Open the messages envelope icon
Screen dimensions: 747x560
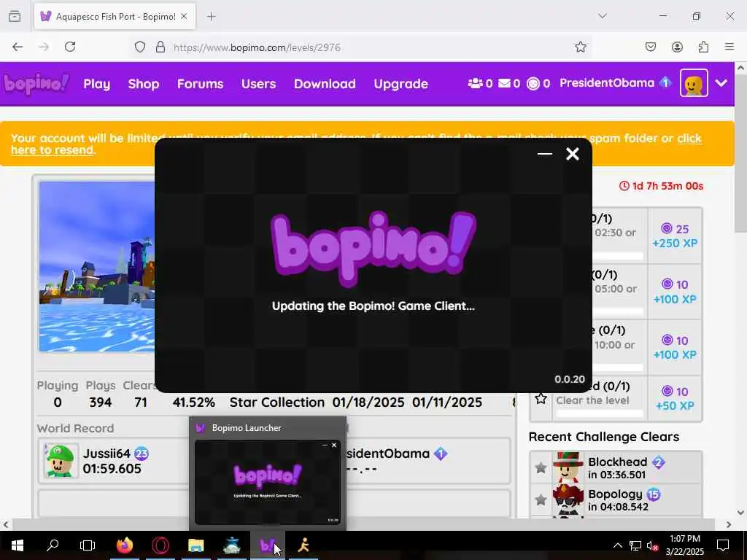504,83
